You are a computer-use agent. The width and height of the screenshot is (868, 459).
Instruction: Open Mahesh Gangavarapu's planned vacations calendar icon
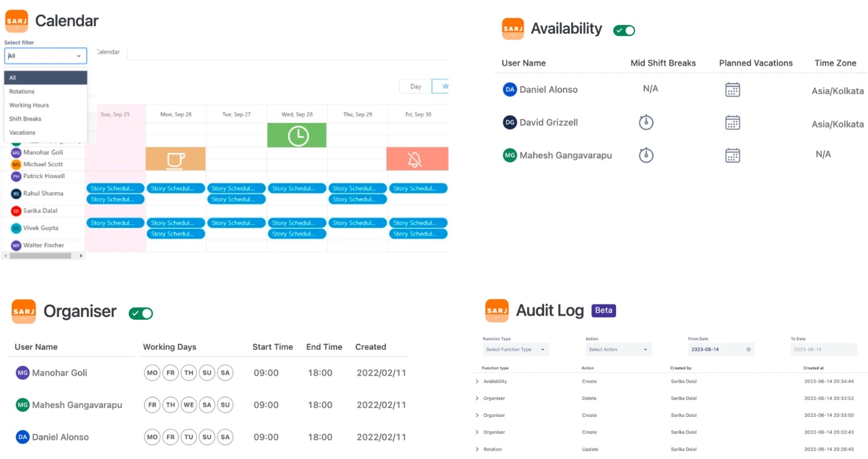click(x=733, y=155)
